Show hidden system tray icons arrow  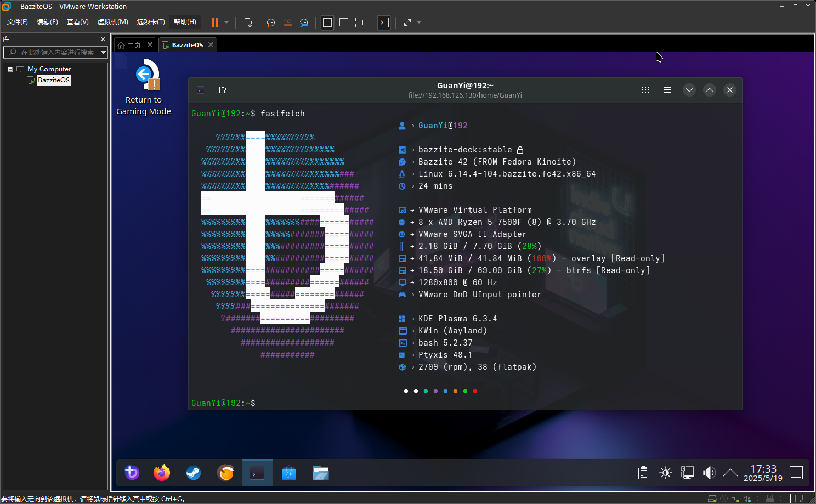click(x=730, y=473)
